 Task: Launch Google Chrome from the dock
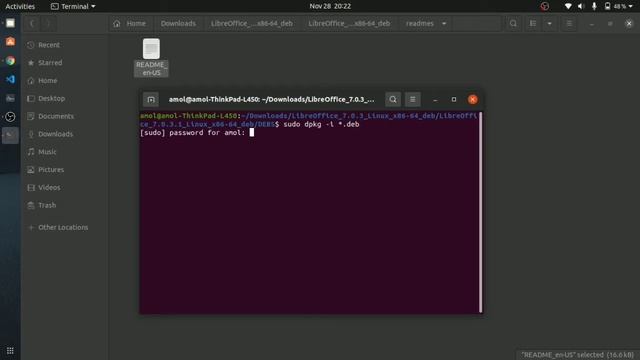click(x=10, y=60)
